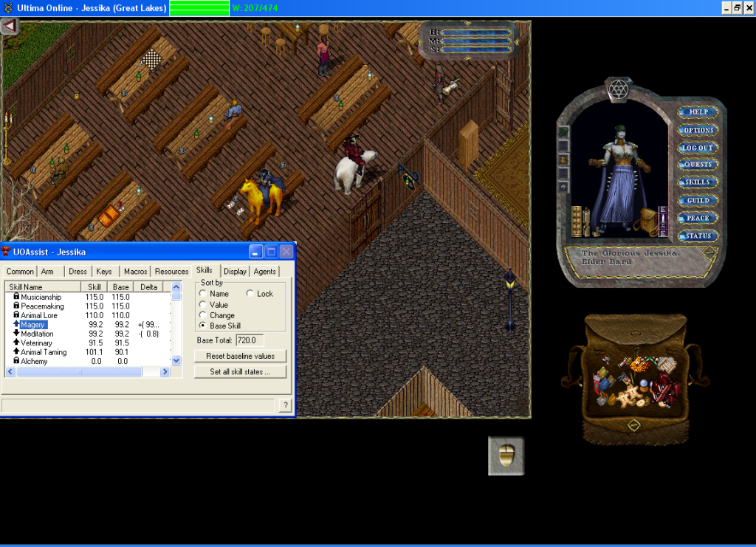
Task: Click the skill list scroll-left arrow
Action: [x=10, y=371]
